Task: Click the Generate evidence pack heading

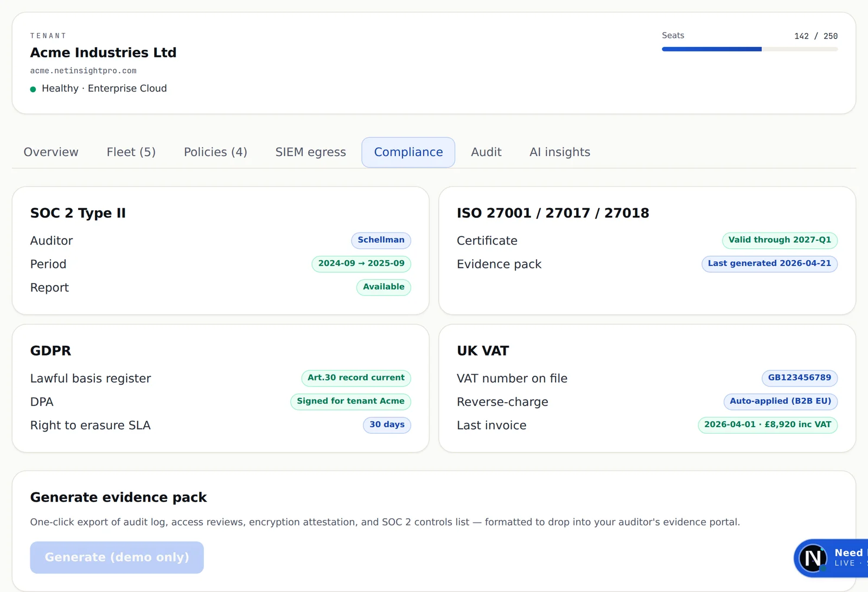Action: (x=118, y=497)
